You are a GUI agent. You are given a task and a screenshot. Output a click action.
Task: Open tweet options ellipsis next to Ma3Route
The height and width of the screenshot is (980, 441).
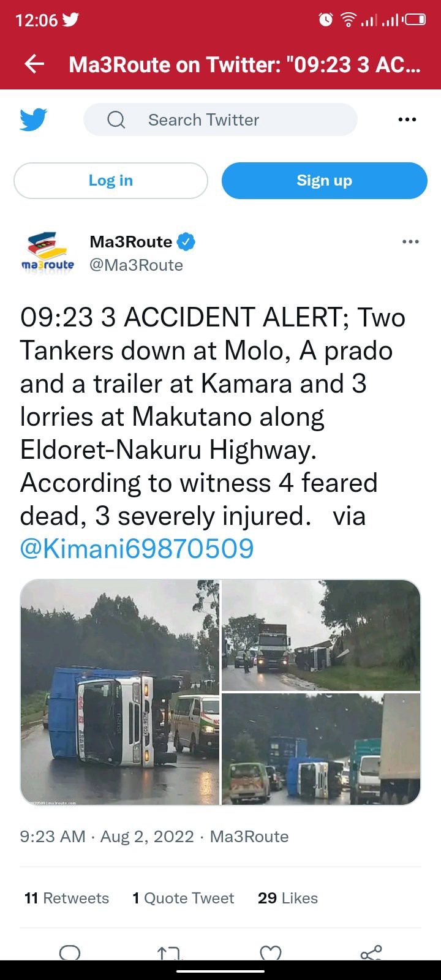[x=410, y=242]
